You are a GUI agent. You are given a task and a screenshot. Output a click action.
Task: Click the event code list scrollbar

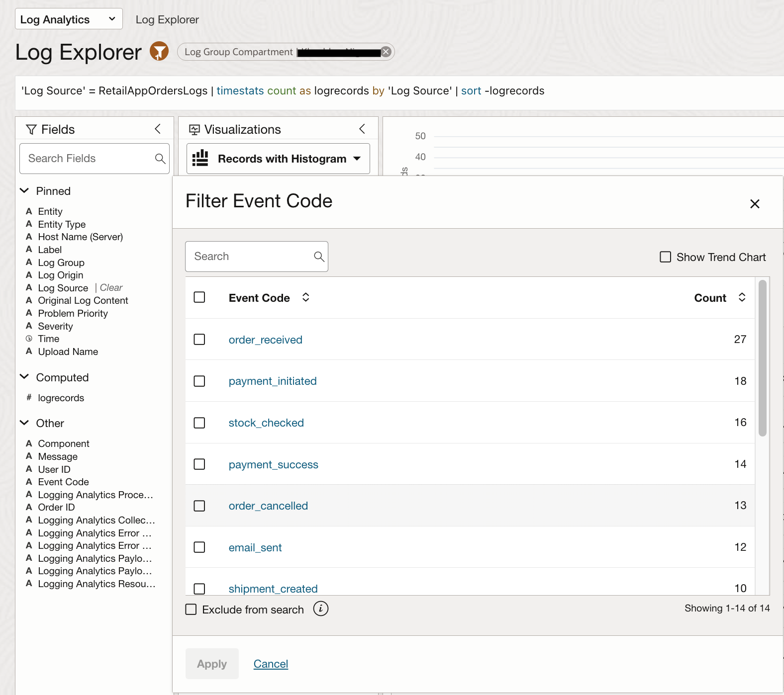click(x=762, y=358)
